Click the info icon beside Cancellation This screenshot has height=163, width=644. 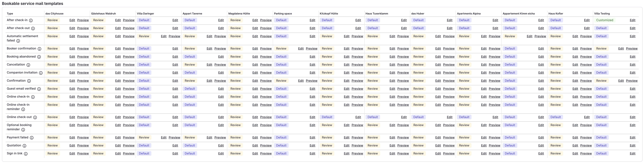tap(28, 65)
